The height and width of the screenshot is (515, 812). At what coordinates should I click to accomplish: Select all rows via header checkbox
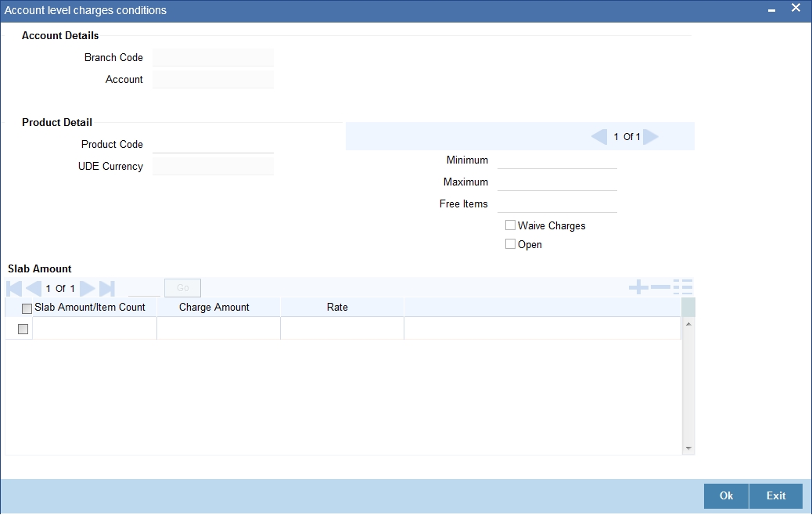27,308
